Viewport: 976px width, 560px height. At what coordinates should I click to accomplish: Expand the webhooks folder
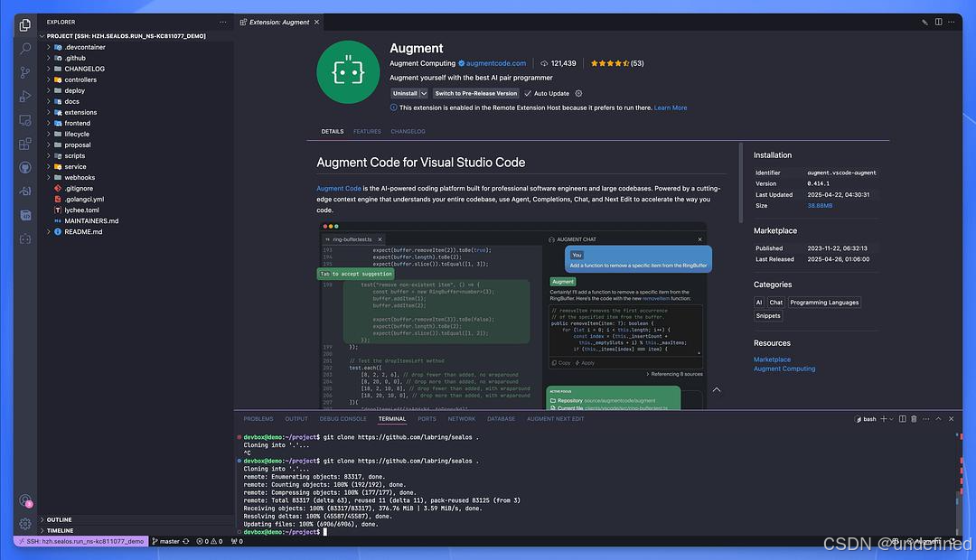click(x=49, y=177)
